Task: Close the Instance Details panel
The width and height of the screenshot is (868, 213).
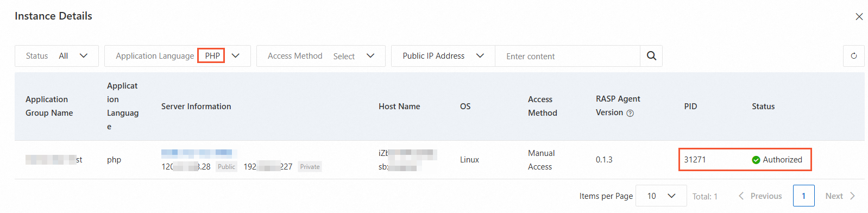Action: click(x=859, y=17)
